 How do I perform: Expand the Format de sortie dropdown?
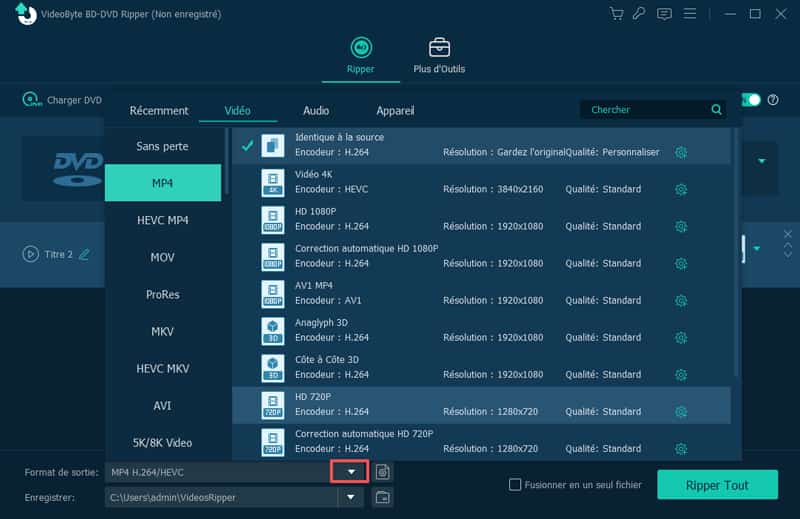351,472
